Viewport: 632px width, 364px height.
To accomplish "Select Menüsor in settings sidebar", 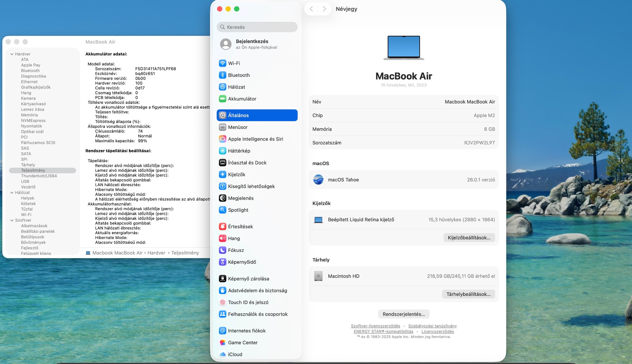I will (238, 127).
